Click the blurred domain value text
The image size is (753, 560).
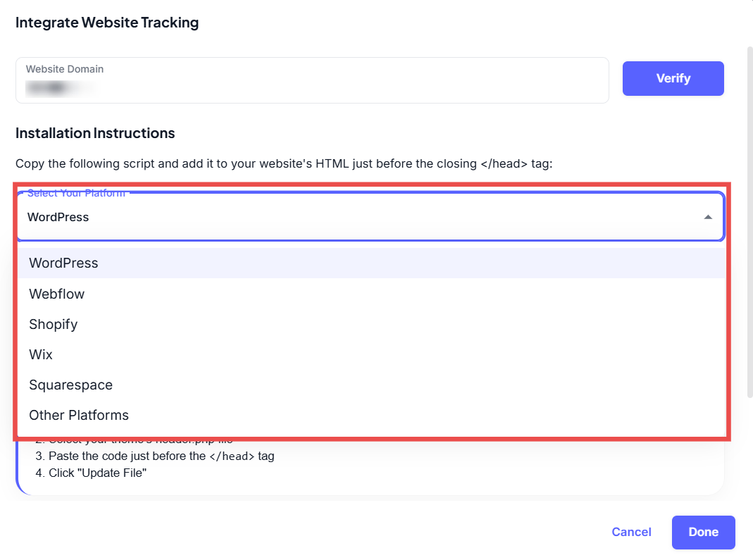click(60, 88)
